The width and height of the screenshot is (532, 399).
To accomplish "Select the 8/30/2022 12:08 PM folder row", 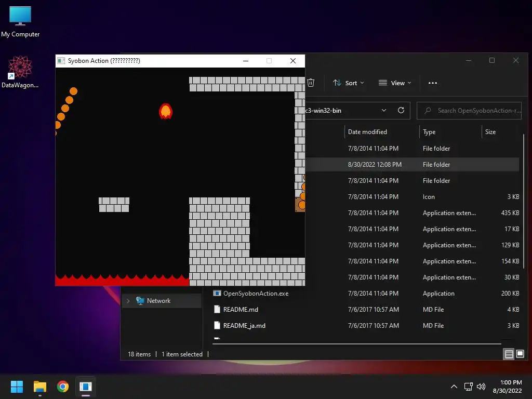I will (x=412, y=165).
